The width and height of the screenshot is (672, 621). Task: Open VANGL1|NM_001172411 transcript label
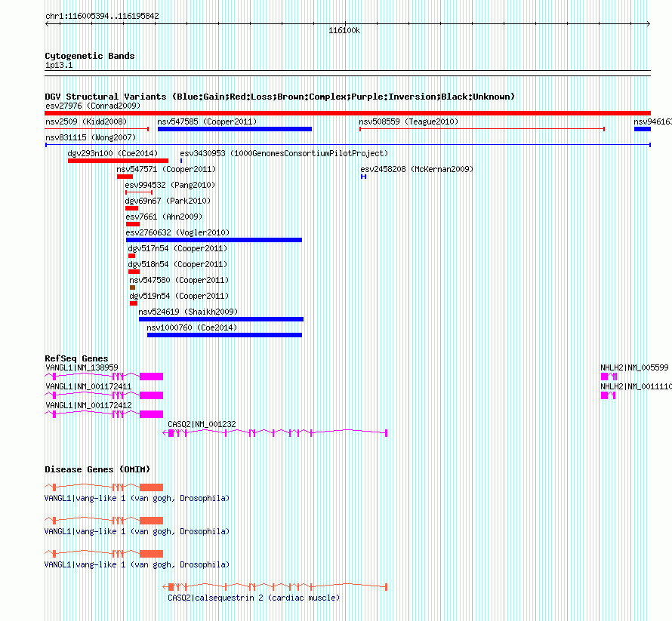[x=88, y=386]
